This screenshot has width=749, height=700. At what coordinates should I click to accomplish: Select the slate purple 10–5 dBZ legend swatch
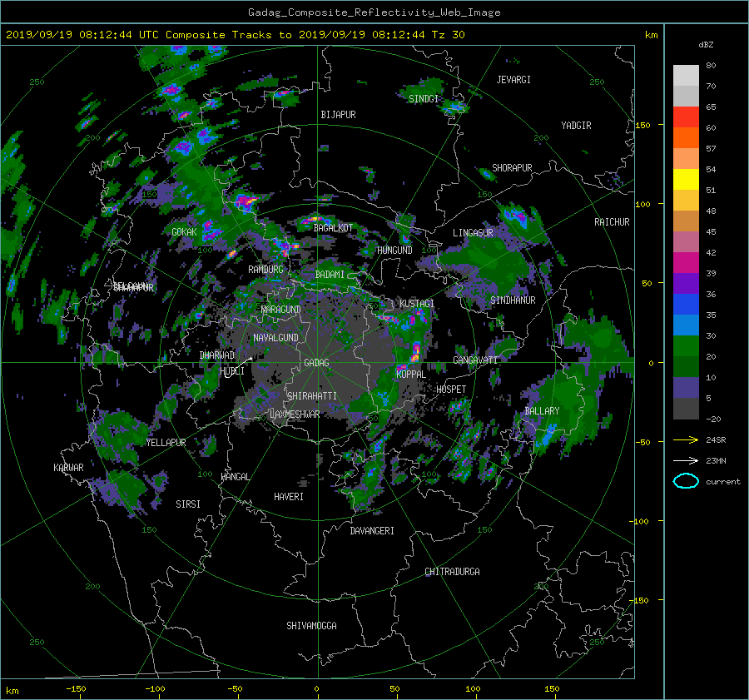pos(686,388)
